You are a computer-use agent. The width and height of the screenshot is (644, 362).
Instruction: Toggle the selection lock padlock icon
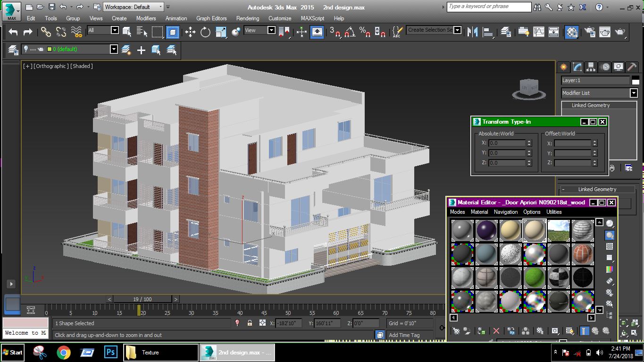[250, 323]
